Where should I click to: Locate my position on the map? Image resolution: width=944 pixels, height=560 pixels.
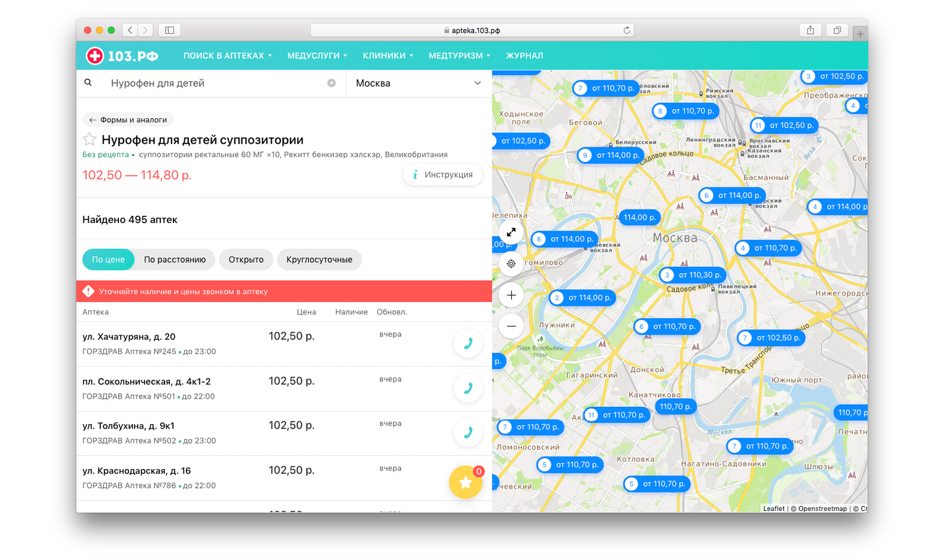coord(511,264)
